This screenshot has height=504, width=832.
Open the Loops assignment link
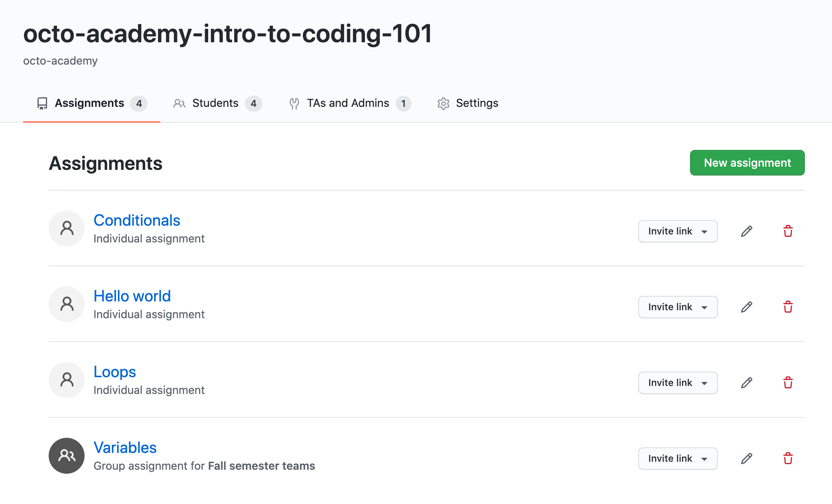[x=114, y=372]
